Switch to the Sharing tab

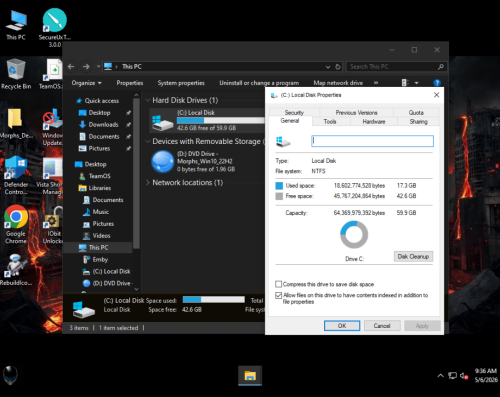click(x=418, y=122)
